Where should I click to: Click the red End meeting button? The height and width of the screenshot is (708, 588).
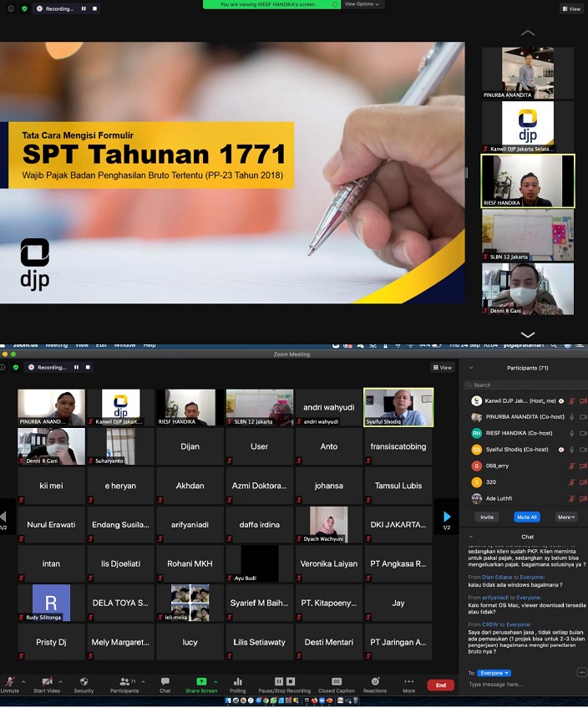click(x=440, y=685)
